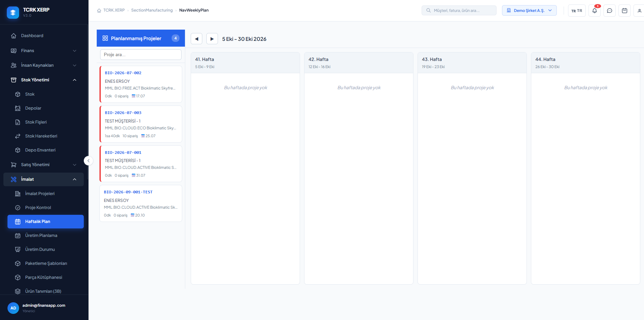Click the Depolar warehouse icon
The width and height of the screenshot is (644, 320).
(x=18, y=108)
